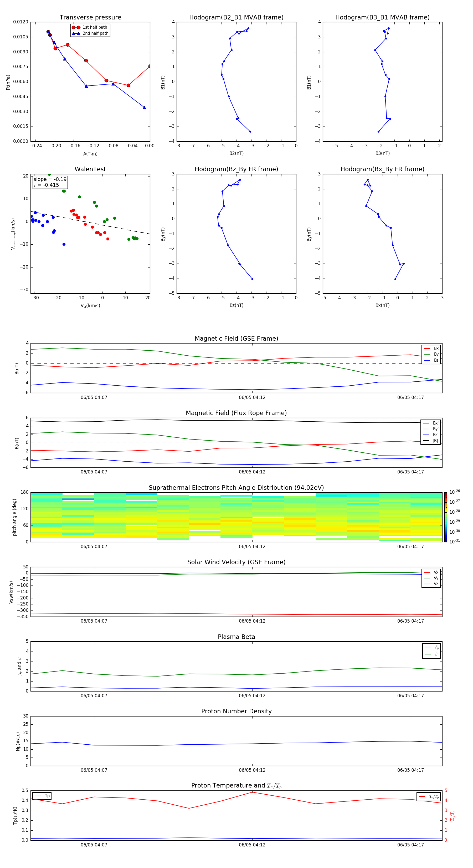Click the 'Tp(10^6K)' y-axis label
This screenshot has height=868, width=473.
[x=15, y=815]
